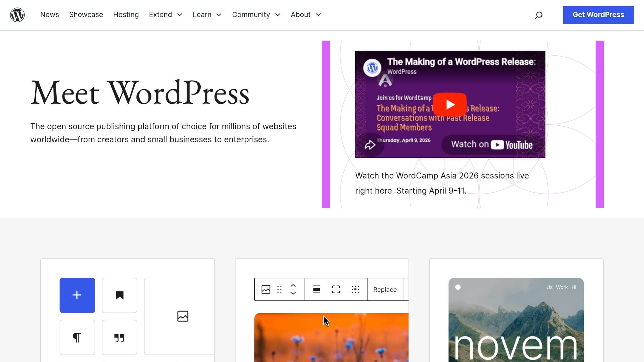Open the site search magnifier icon
The width and height of the screenshot is (644, 362).
click(539, 15)
